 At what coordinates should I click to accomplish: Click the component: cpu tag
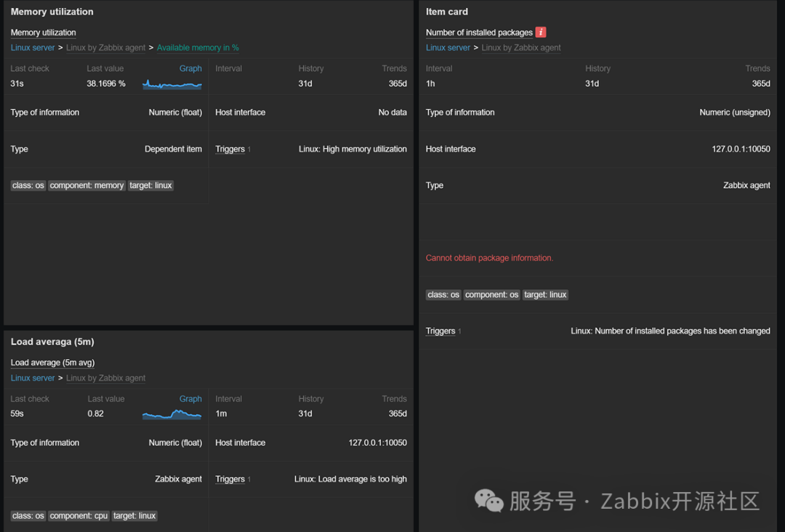[x=78, y=515]
